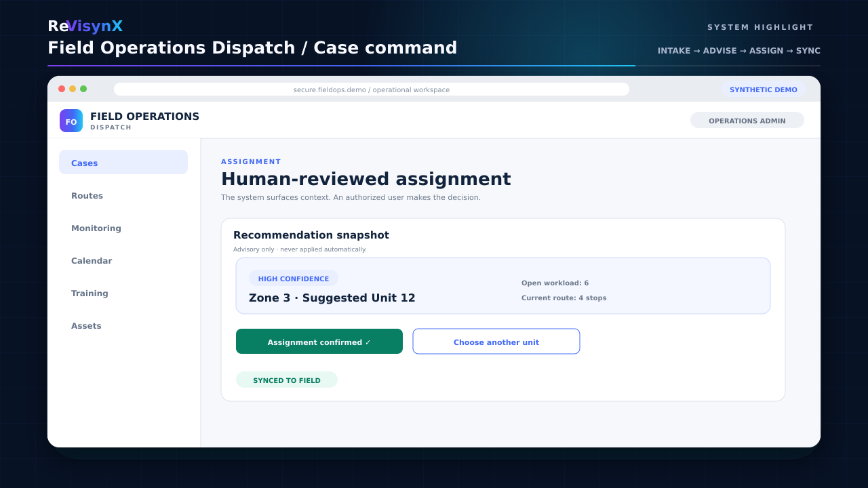Click the red window close dot

(62, 89)
